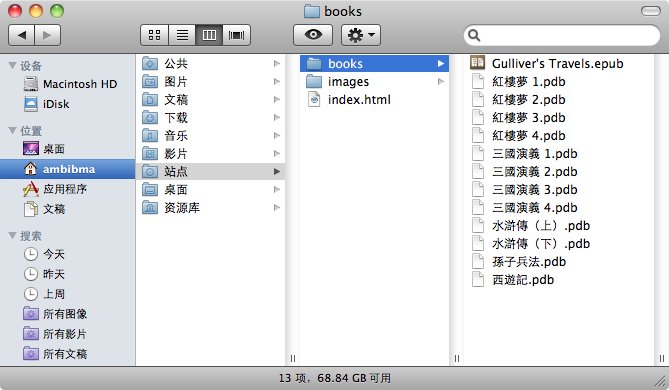Click the Finder search field

pos(561,35)
